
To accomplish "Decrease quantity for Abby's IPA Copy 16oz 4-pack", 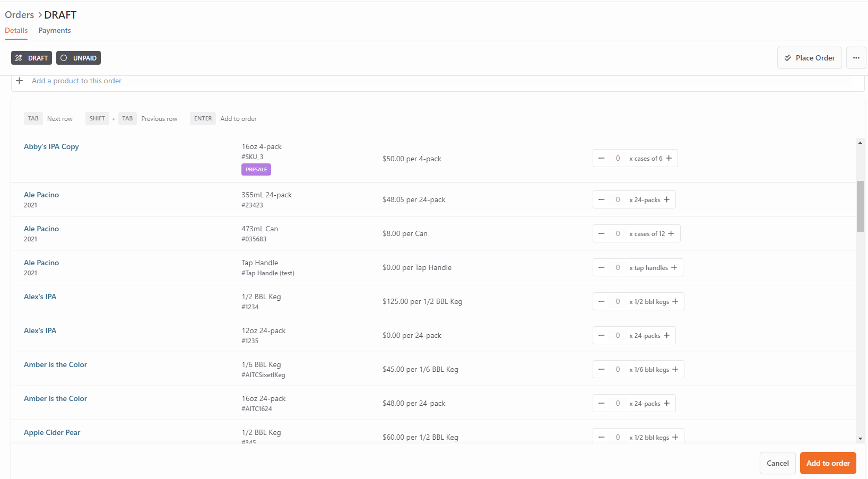I will tap(602, 158).
